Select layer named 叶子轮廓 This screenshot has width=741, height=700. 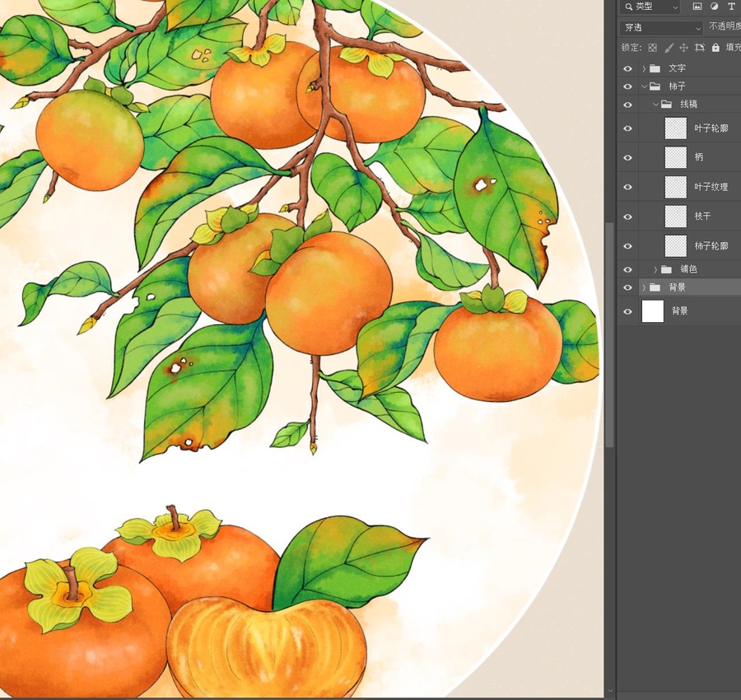point(711,128)
